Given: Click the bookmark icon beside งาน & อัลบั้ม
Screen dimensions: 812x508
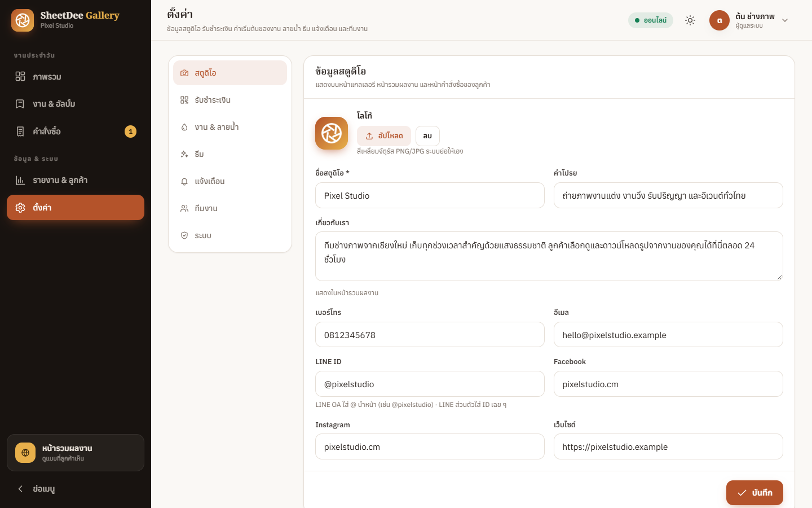Looking at the screenshot, I should pyautogui.click(x=20, y=104).
